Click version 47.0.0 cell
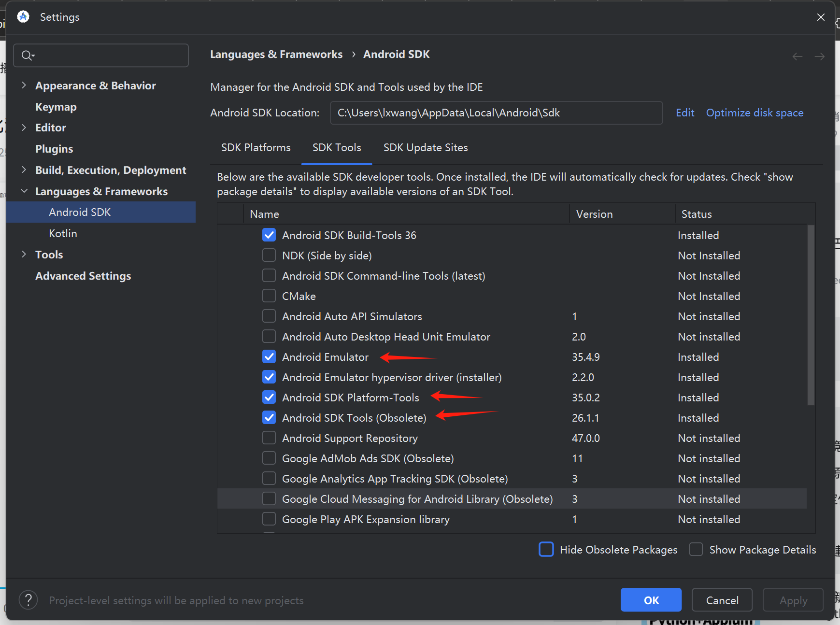840x625 pixels. click(x=586, y=438)
